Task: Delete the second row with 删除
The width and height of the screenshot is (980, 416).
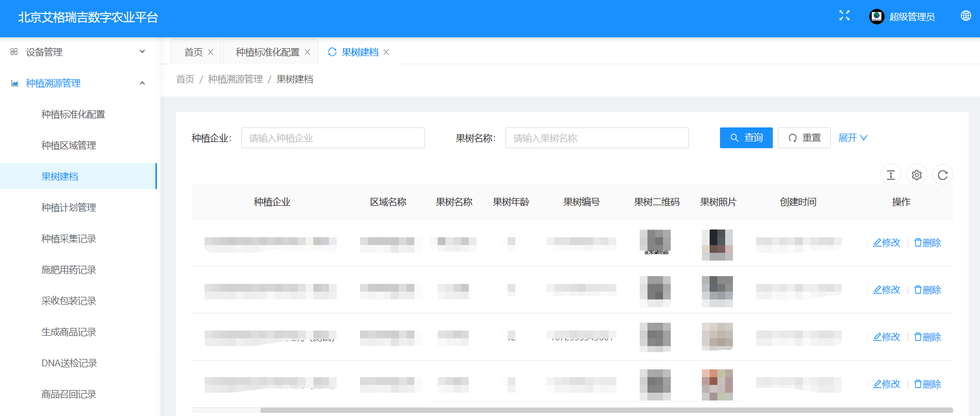Action: click(x=928, y=290)
